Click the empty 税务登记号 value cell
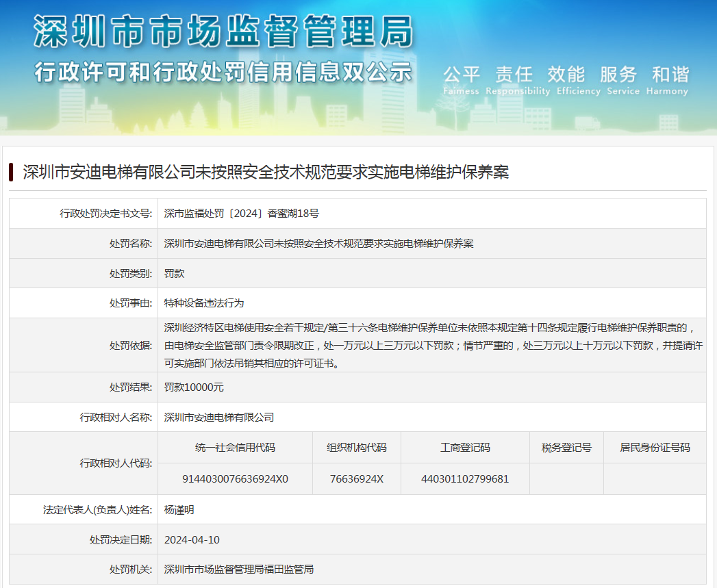This screenshot has height=588, width=717. [566, 478]
